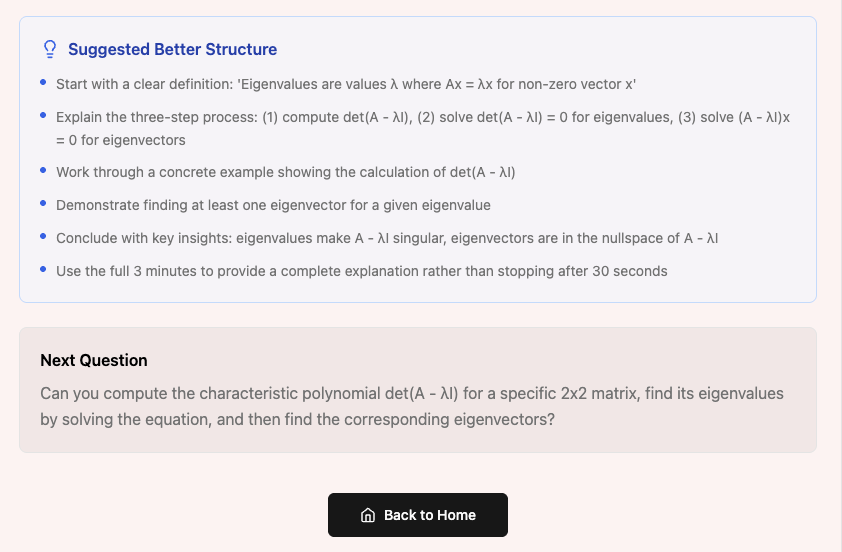The image size is (842, 552).
Task: Click the characteristic polynomial question text
Action: click(411, 393)
